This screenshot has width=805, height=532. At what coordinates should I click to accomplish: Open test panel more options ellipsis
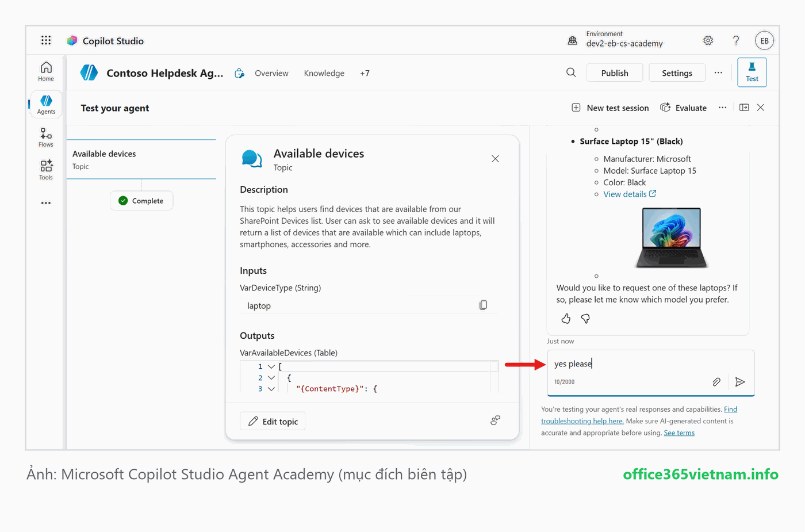coord(723,108)
